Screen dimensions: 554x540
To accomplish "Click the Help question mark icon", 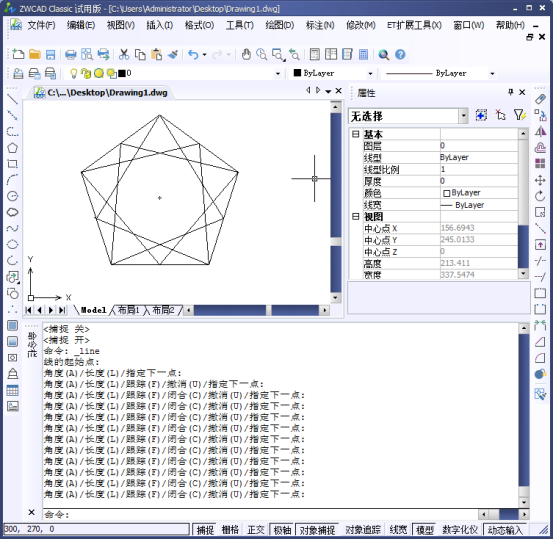I will [400, 54].
